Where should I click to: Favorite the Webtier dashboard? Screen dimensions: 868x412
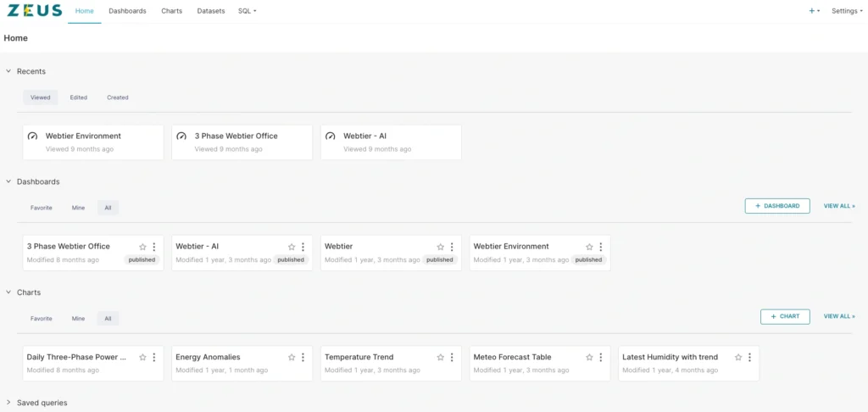[x=441, y=247]
